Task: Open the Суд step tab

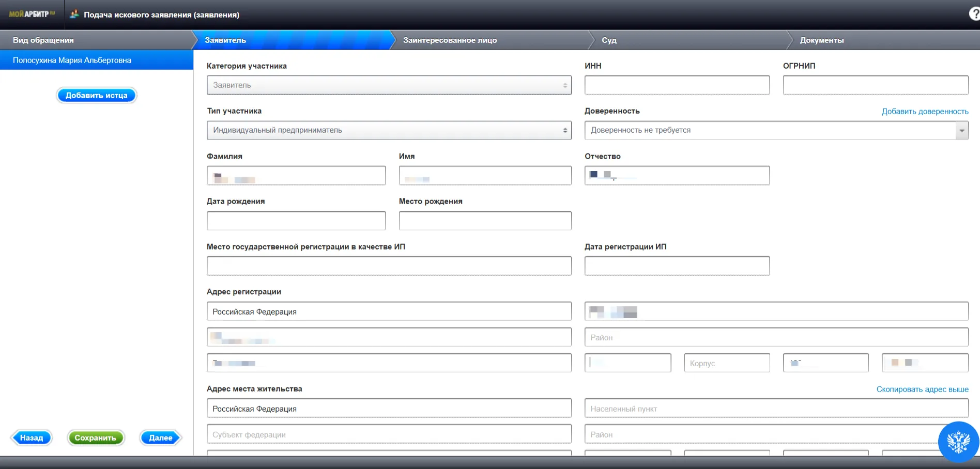Action: coord(609,40)
